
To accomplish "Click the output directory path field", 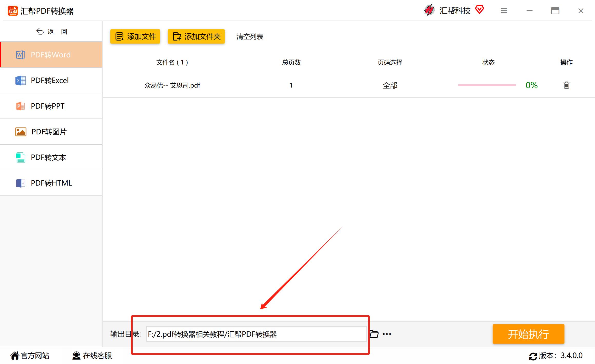I will point(256,334).
